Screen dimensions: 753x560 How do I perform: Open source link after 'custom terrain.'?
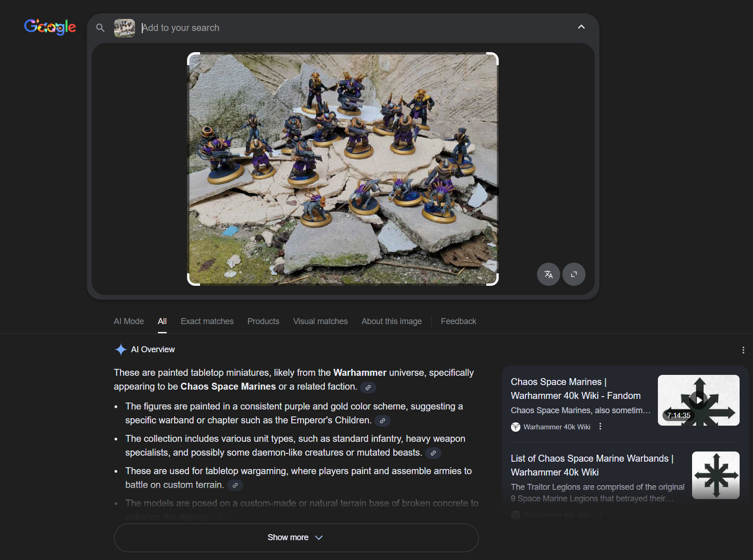tap(235, 485)
